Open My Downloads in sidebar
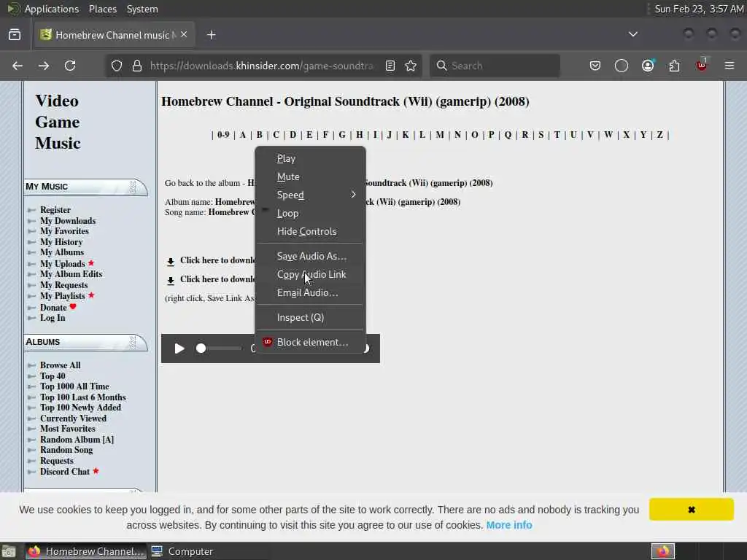The image size is (747, 560). click(68, 220)
